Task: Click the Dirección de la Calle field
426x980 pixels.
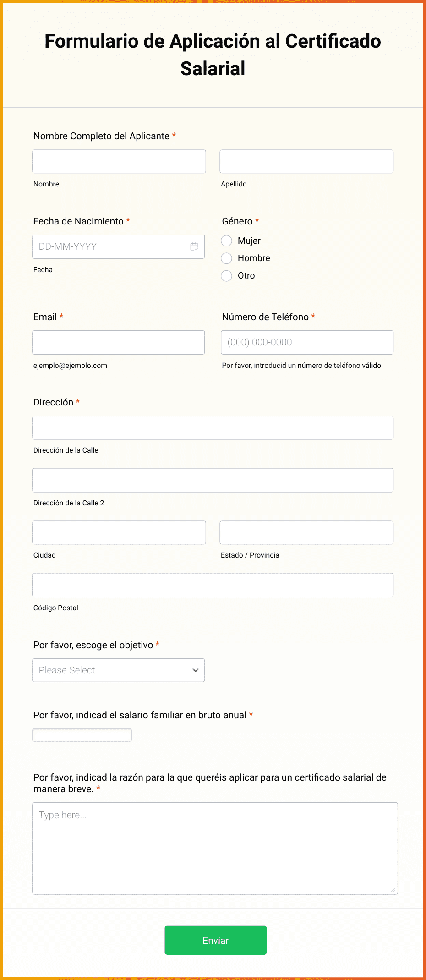Action: coord(213,427)
